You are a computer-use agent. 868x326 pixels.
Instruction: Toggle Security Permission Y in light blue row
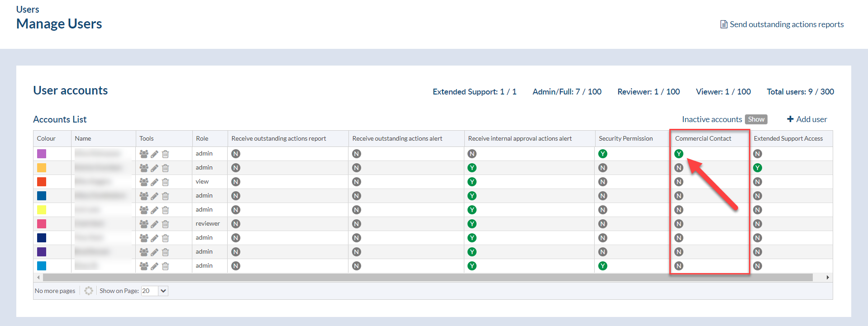(x=602, y=266)
